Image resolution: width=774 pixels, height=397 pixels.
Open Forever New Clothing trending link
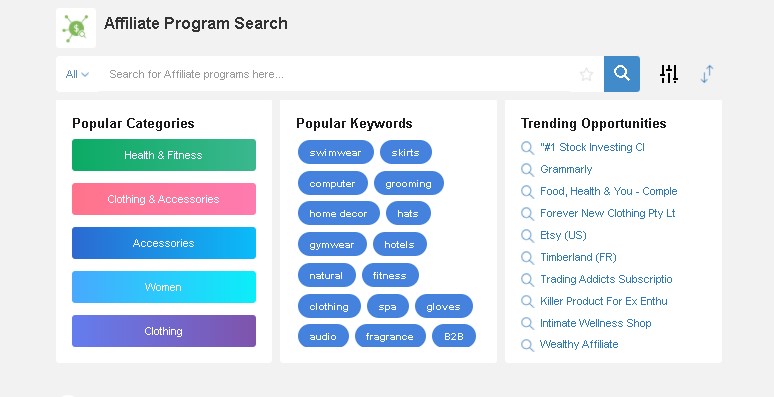[607, 213]
